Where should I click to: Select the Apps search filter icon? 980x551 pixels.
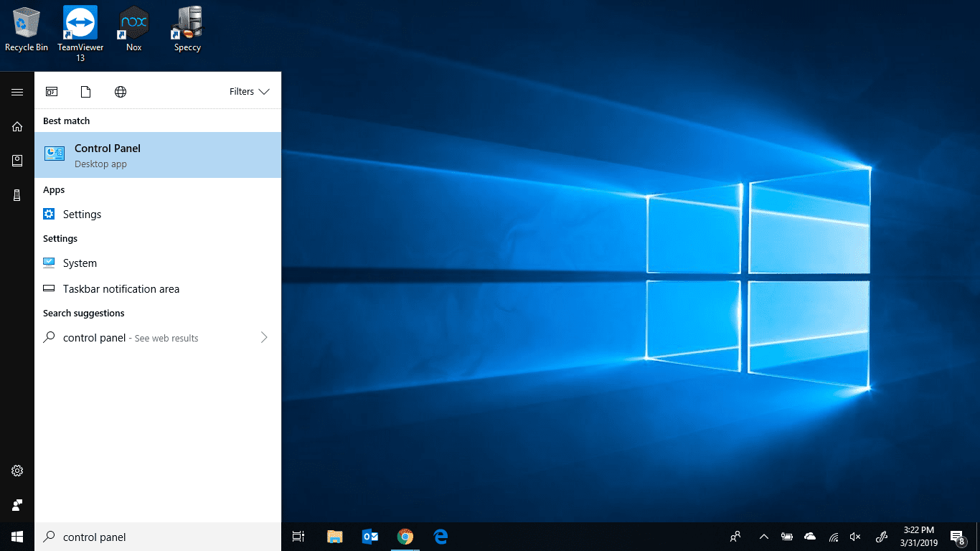52,91
